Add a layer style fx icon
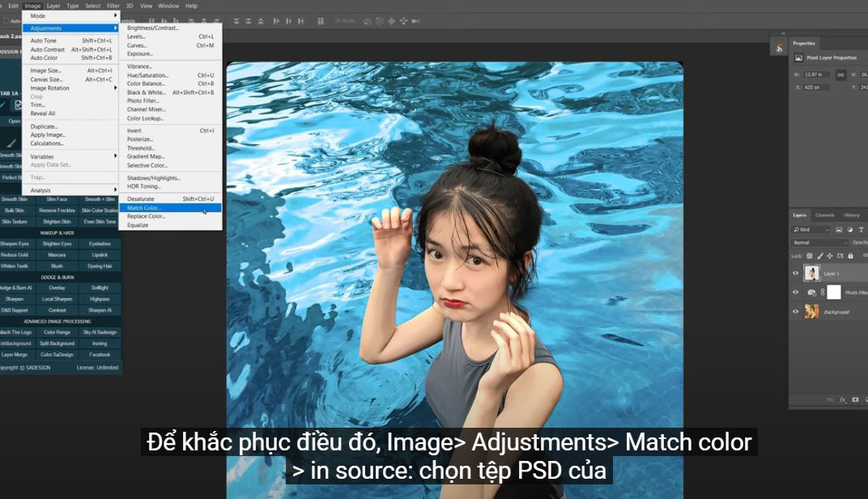868x499 pixels. click(x=843, y=399)
